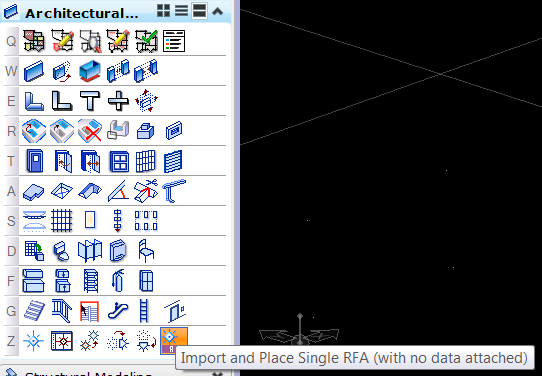Select the fire extinguisher icon in row F
Image resolution: width=542 pixels, height=376 pixels.
point(118,281)
